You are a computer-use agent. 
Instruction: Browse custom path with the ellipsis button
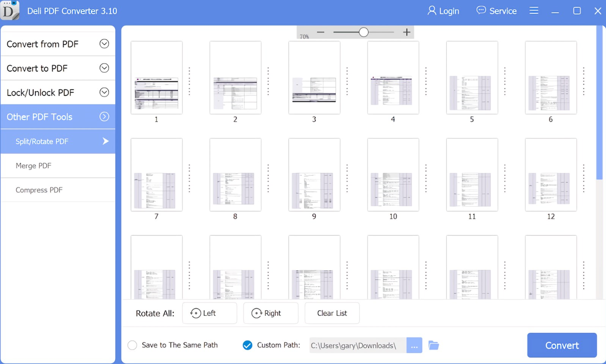414,345
